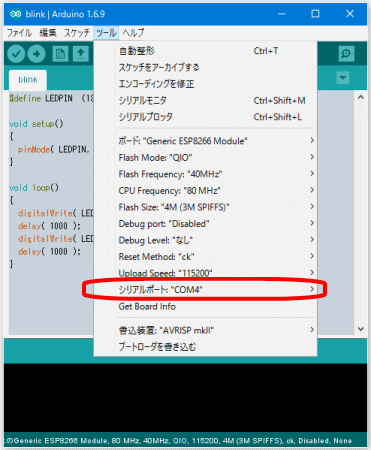The width and height of the screenshot is (371, 450).
Task: Open the Serial Monitor magnifier icon
Action: 346,54
